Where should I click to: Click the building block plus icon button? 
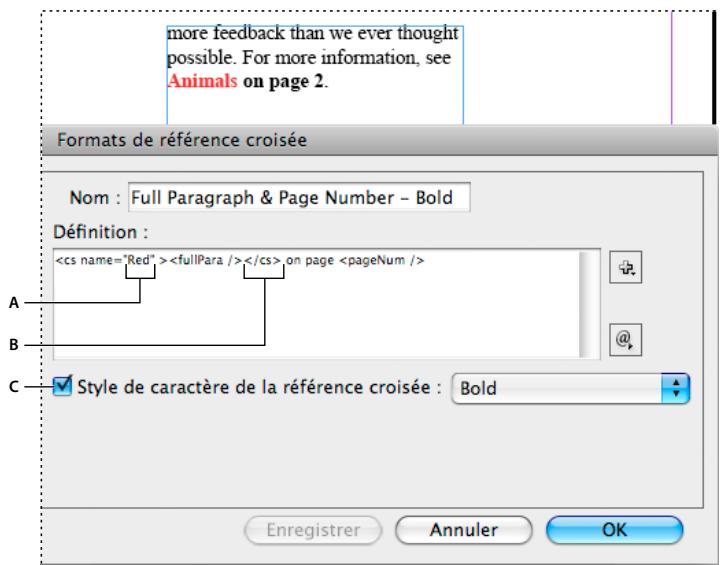(x=626, y=267)
